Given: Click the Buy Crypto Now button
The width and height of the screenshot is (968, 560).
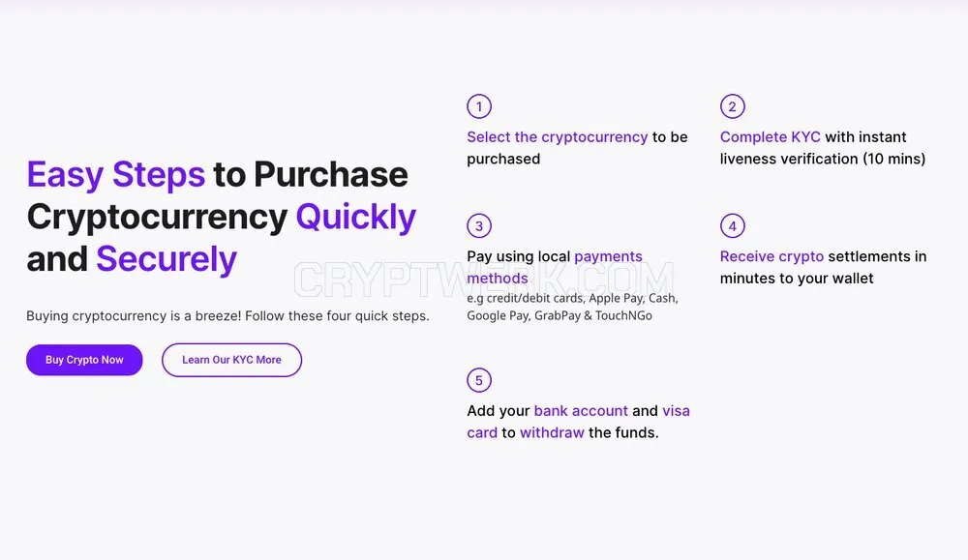Looking at the screenshot, I should pos(84,360).
